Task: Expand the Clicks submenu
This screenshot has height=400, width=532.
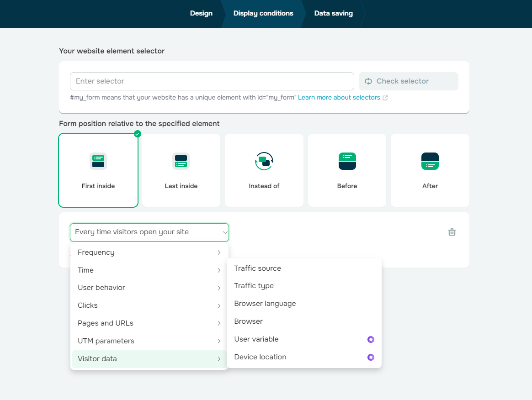Action: click(149, 305)
